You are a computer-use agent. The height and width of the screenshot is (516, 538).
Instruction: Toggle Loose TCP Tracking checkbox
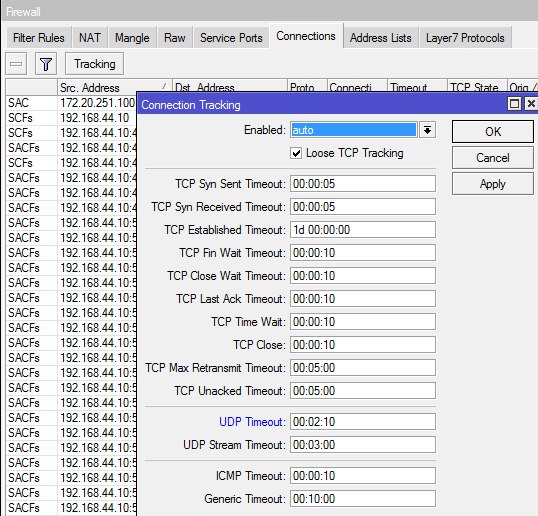click(x=296, y=153)
